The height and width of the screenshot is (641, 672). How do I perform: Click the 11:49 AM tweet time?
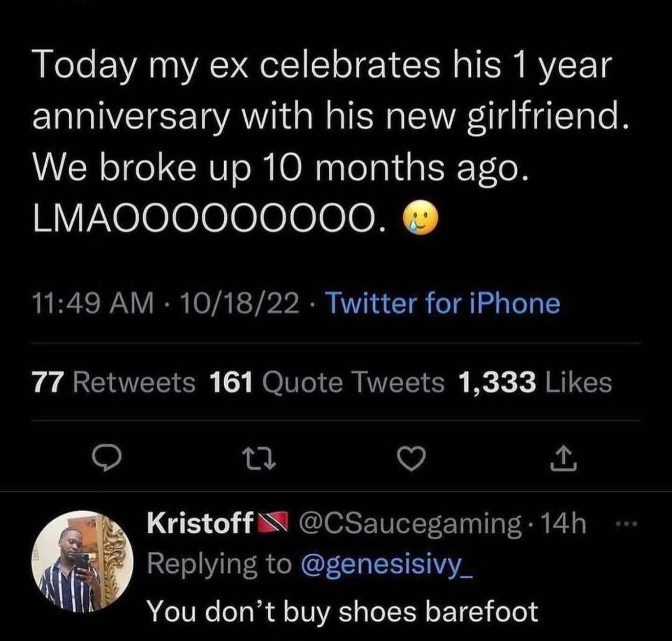(93, 303)
